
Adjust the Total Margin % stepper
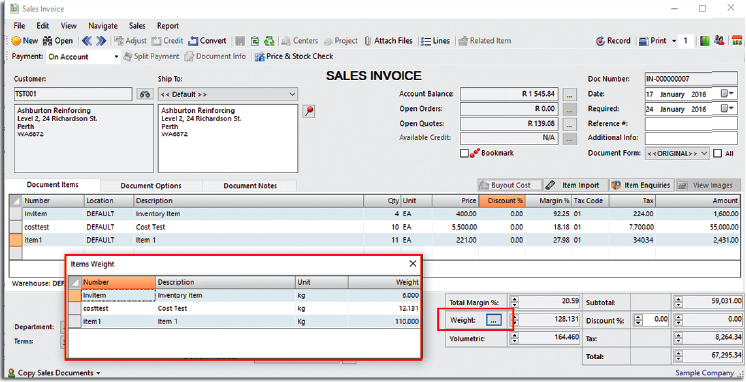pos(514,302)
